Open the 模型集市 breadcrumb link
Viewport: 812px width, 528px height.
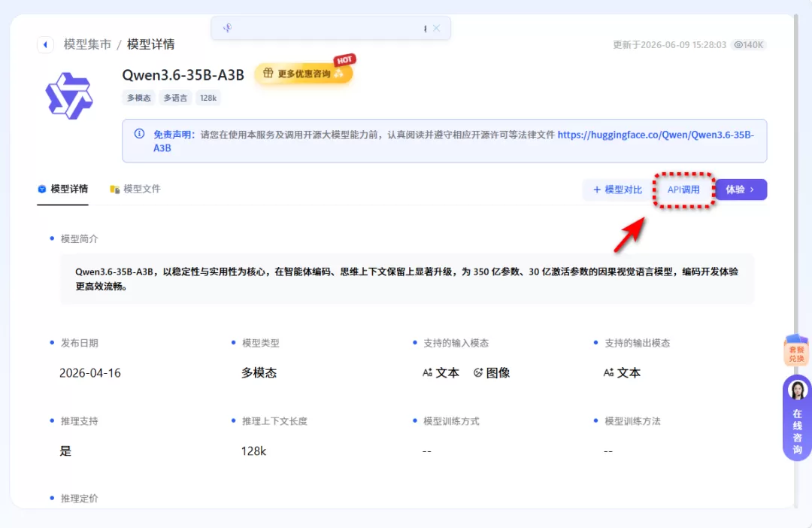[87, 44]
